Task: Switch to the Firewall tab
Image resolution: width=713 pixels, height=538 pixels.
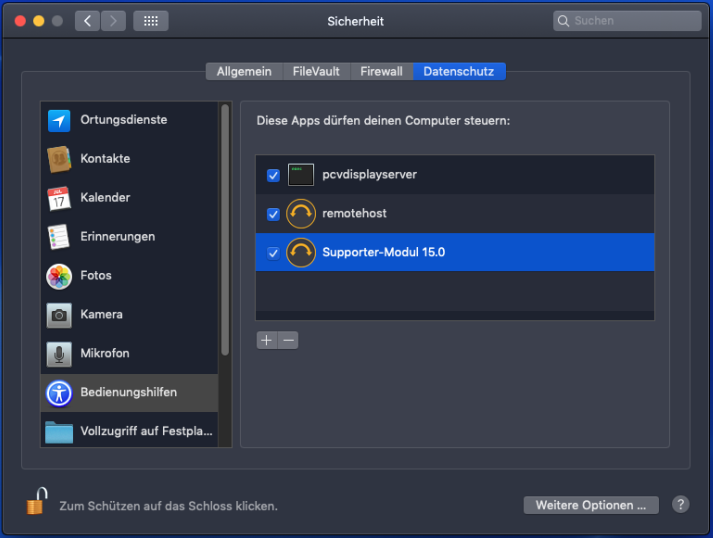Action: [382, 71]
